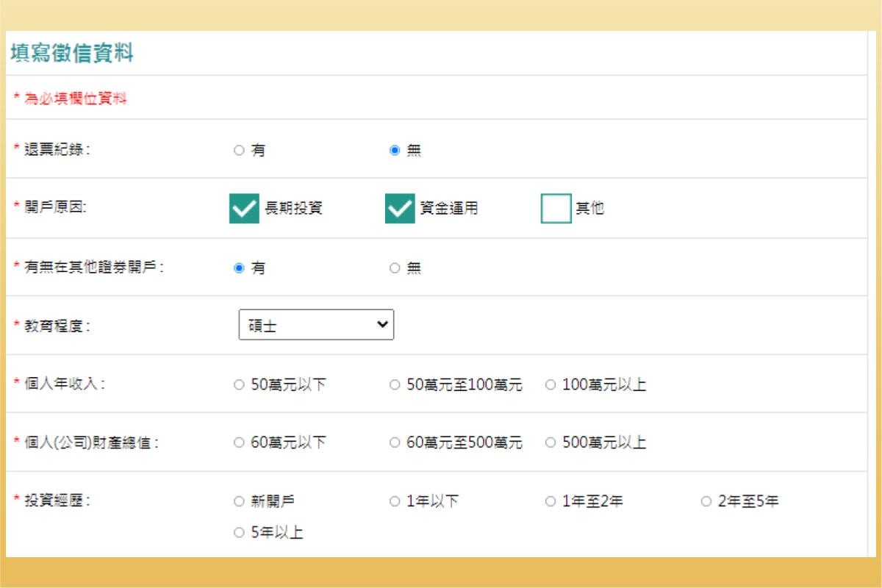The width and height of the screenshot is (882, 588).
Task: Select 50萬元以下 for 個人年收入
Action: pyautogui.click(x=239, y=384)
